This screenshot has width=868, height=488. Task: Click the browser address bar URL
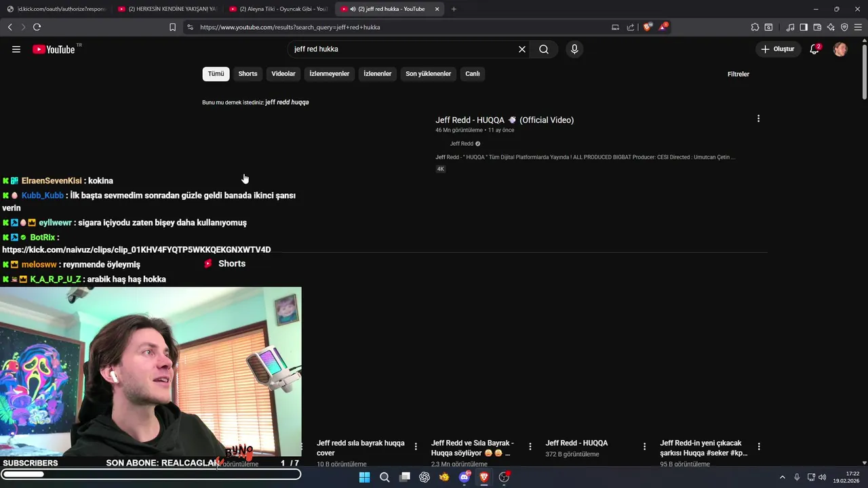click(290, 27)
